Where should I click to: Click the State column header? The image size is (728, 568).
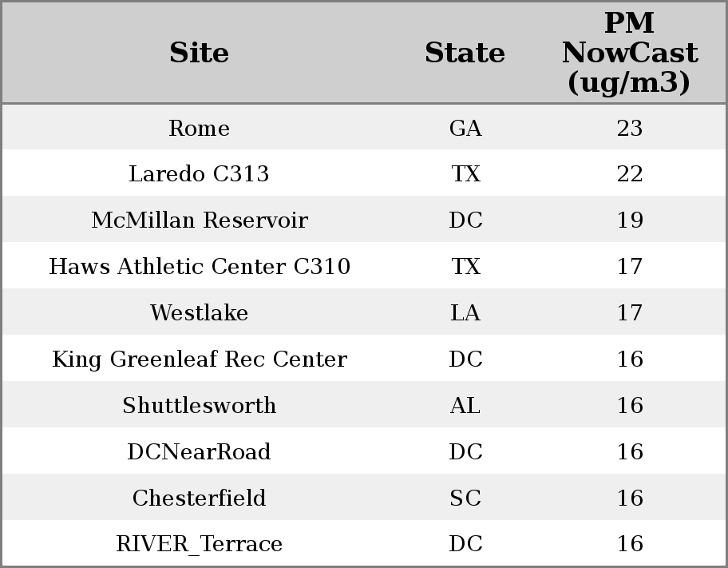tap(465, 53)
